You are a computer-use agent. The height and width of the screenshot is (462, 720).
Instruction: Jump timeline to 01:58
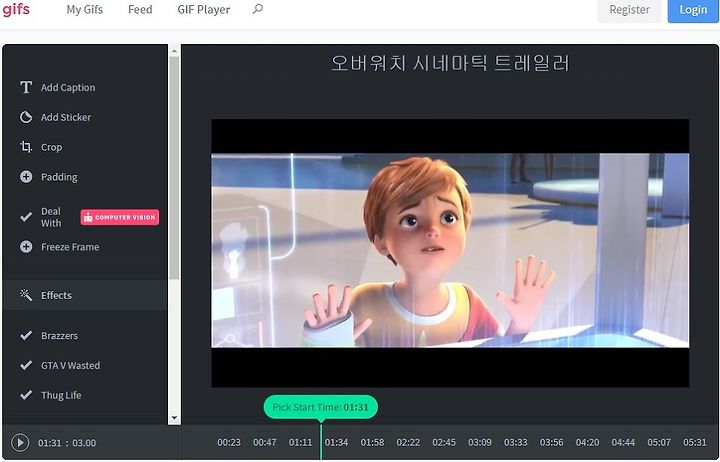(372, 443)
